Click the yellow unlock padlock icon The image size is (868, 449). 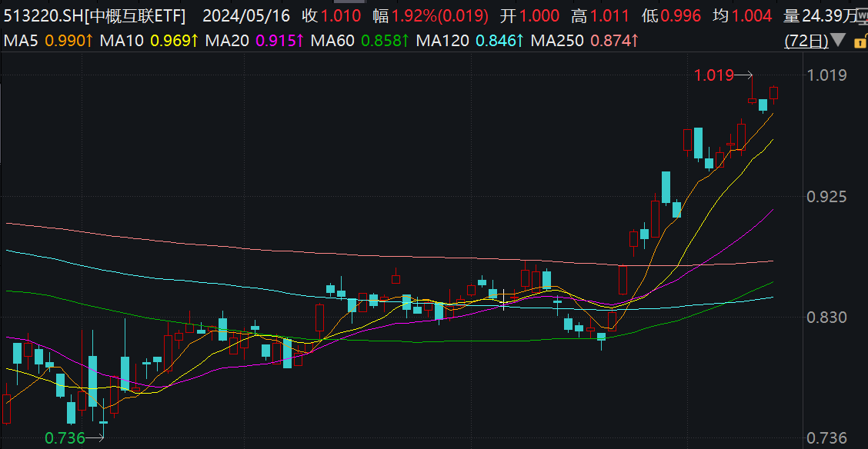(x=861, y=42)
